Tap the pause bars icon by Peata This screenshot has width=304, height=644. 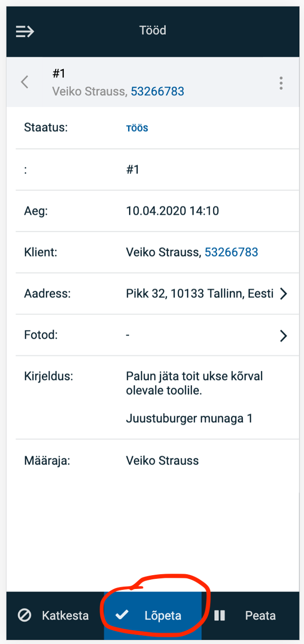tap(220, 615)
